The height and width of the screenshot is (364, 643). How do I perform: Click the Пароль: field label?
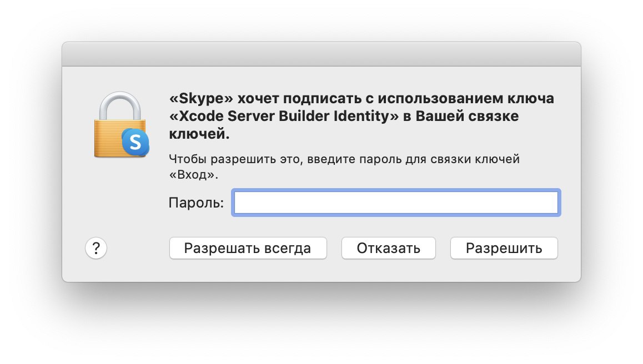(195, 203)
